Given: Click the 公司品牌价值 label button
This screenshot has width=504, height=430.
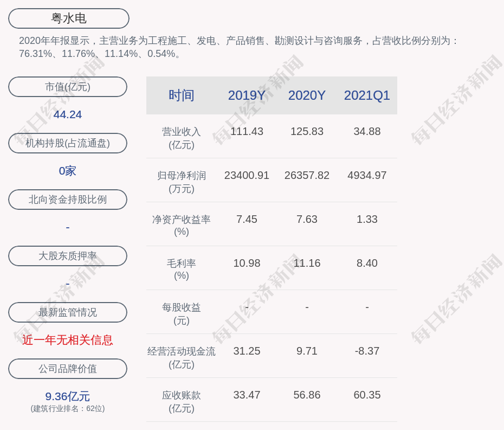Looking at the screenshot, I should 68,369.
